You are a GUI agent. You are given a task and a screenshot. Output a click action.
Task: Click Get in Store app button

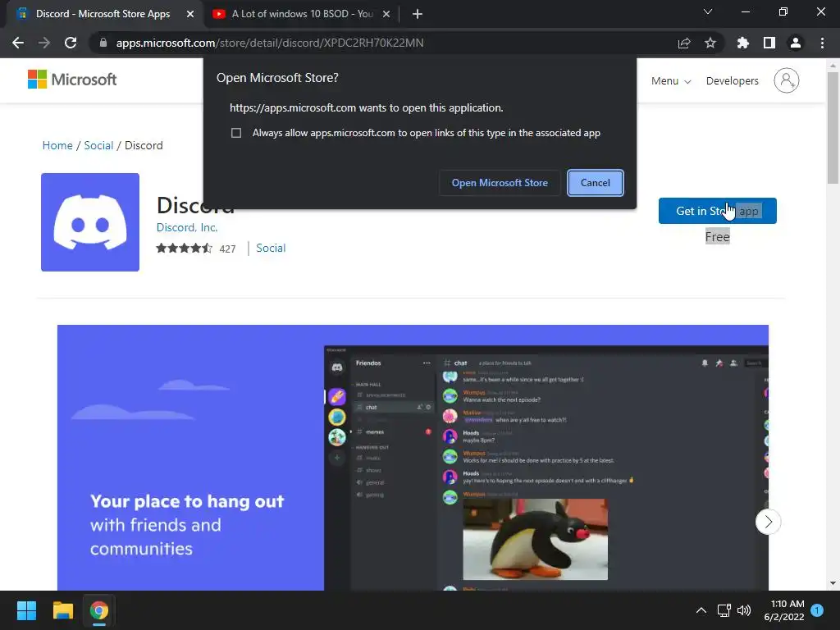[717, 211]
